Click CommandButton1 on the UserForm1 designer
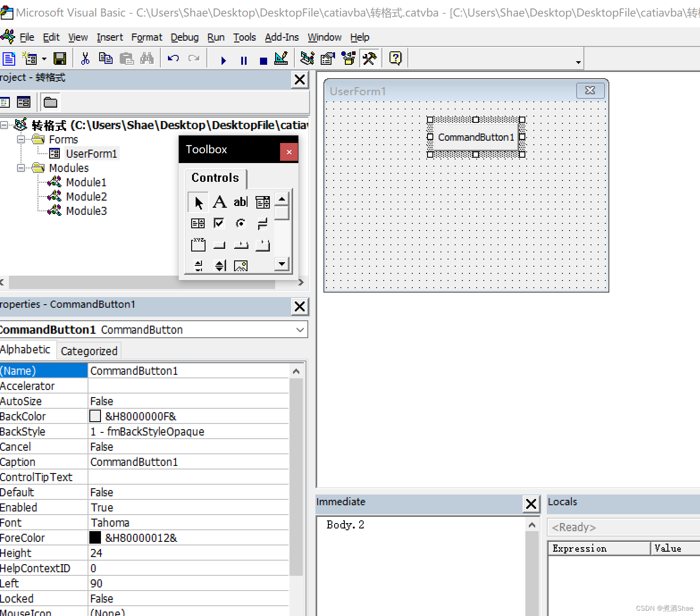This screenshot has width=700, height=616. (476, 137)
